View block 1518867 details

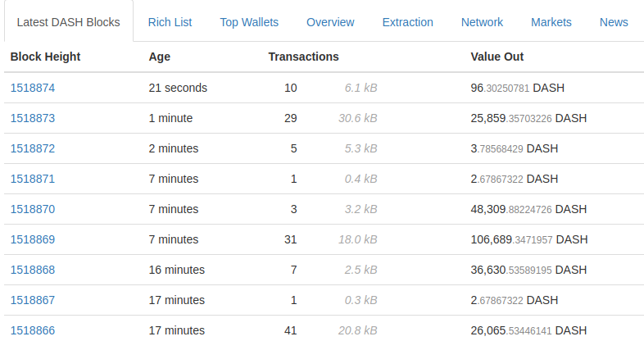pos(33,300)
